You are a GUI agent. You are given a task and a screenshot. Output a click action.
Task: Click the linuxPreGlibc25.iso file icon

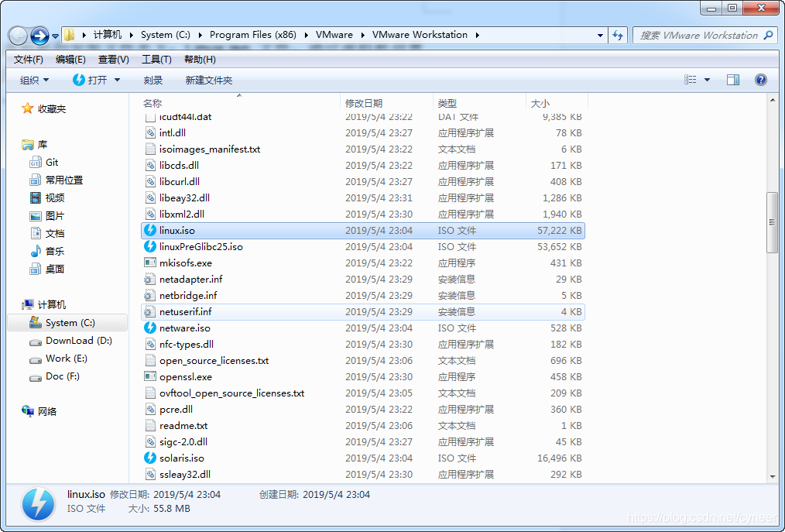(149, 246)
